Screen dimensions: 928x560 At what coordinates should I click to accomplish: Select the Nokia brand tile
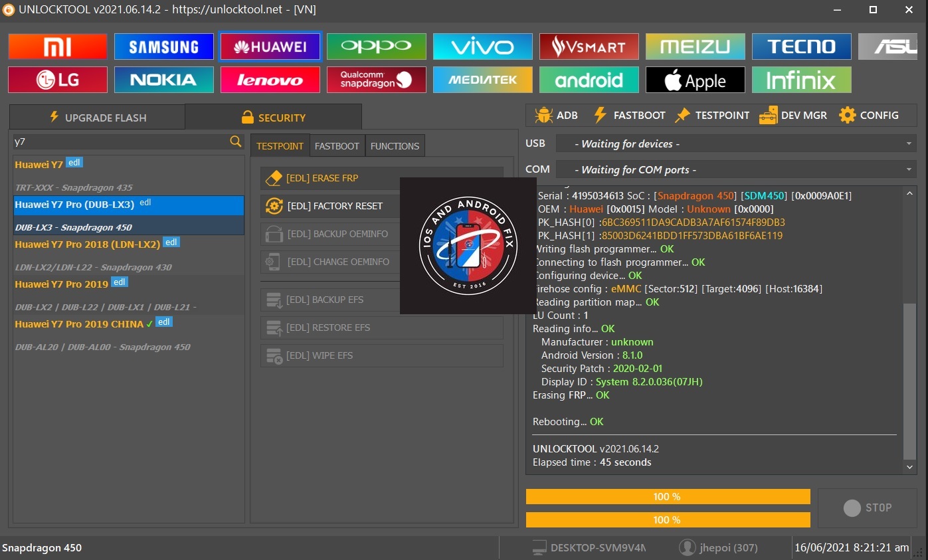(164, 80)
